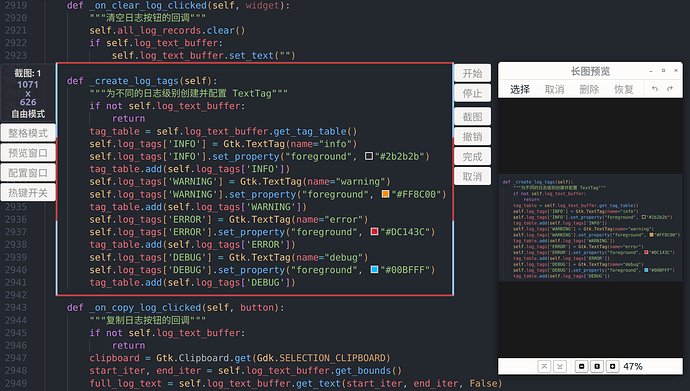Click the 'tag_table = self.log_text_buffer' line
The height and width of the screenshot is (391, 690).
coord(224,131)
